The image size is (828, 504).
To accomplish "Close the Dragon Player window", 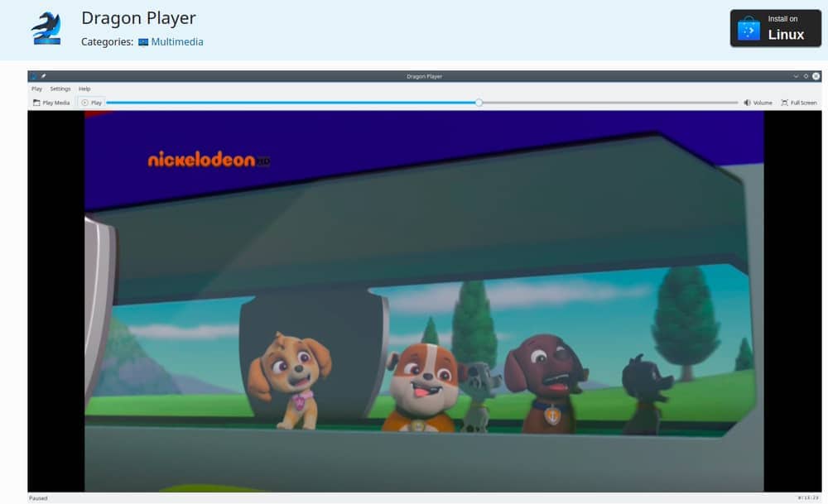I will tap(816, 76).
